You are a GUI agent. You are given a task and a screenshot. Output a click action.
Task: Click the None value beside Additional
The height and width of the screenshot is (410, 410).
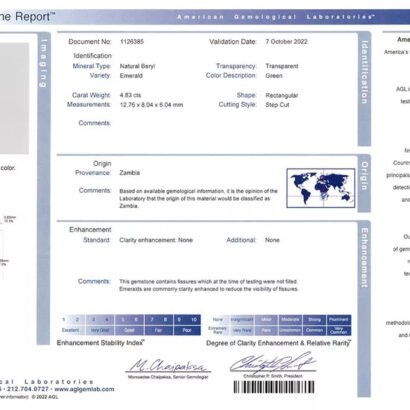272,240
